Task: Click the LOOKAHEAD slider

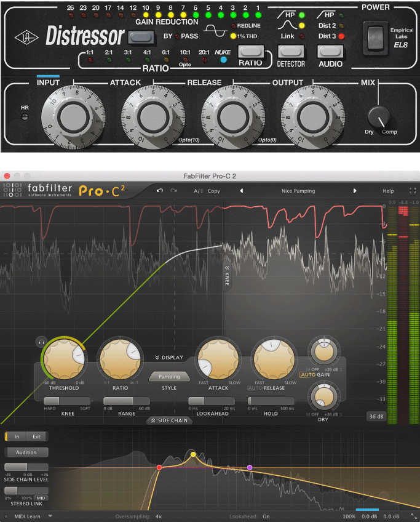Action: (x=212, y=401)
